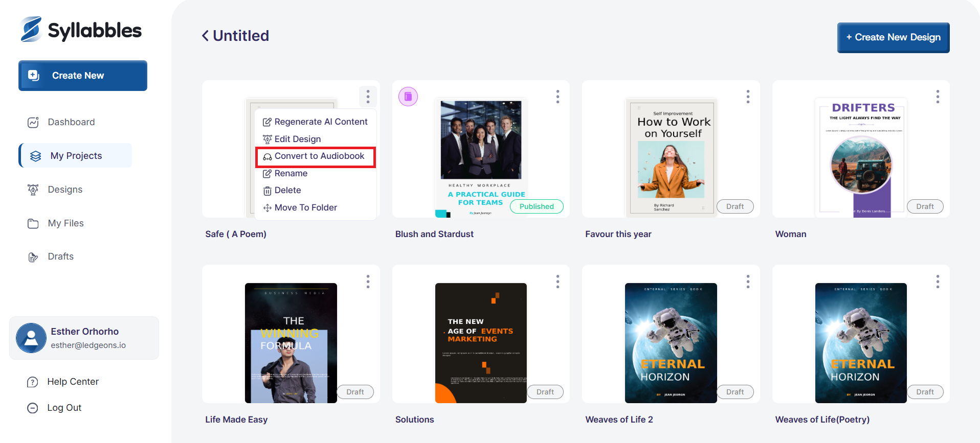
Task: Click the My Files folder icon
Action: pos(33,223)
